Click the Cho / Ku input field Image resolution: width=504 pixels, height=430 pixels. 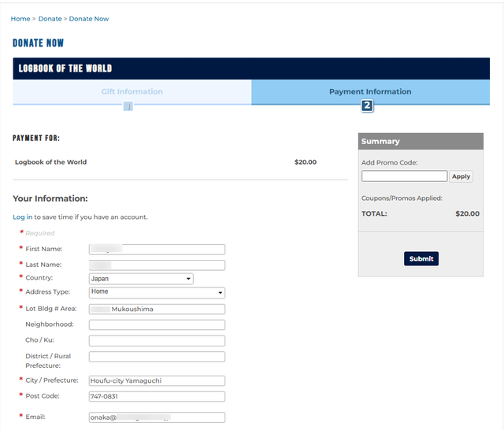click(x=157, y=341)
